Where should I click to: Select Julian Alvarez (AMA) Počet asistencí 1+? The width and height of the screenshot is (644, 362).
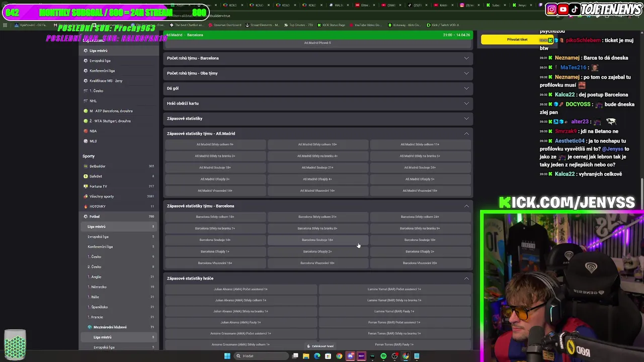point(240,290)
